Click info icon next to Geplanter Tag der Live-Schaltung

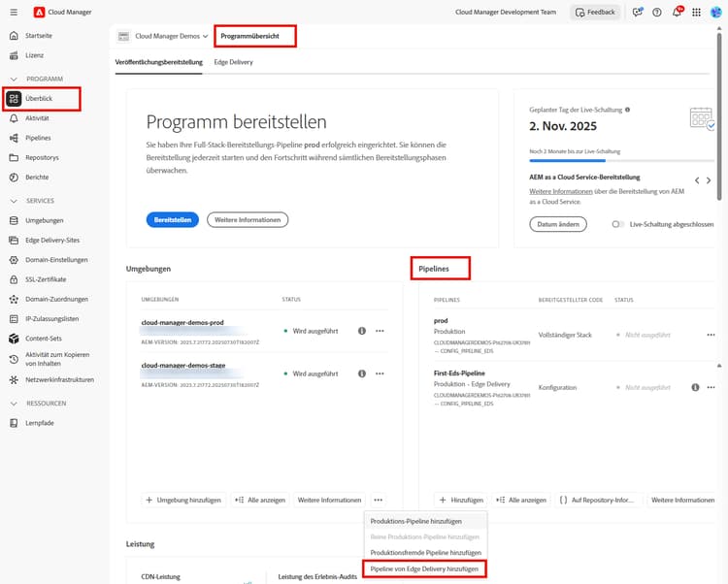pyautogui.click(x=627, y=110)
